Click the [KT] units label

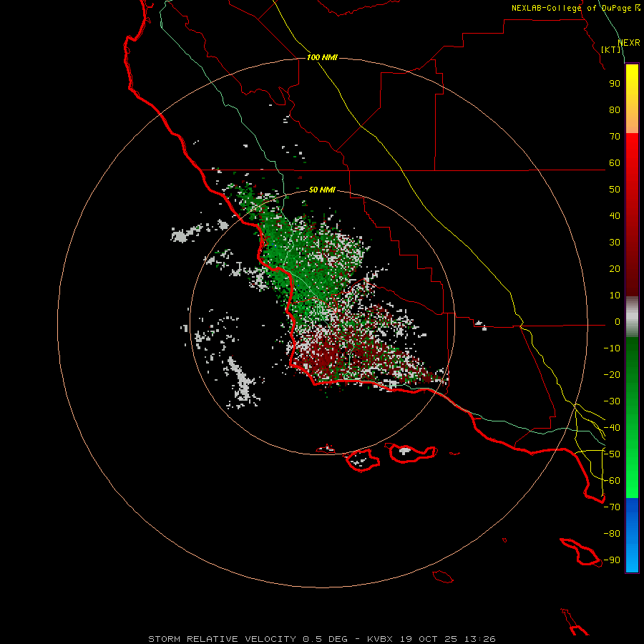[611, 49]
